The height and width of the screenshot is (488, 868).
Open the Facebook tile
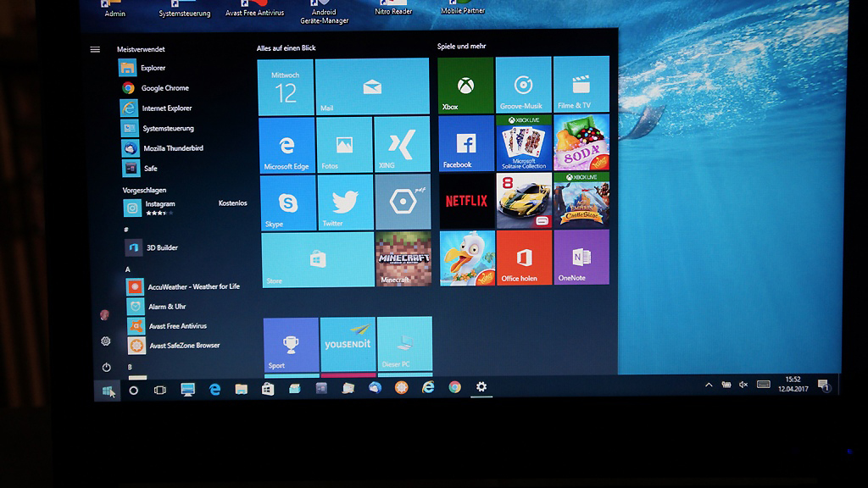point(466,143)
